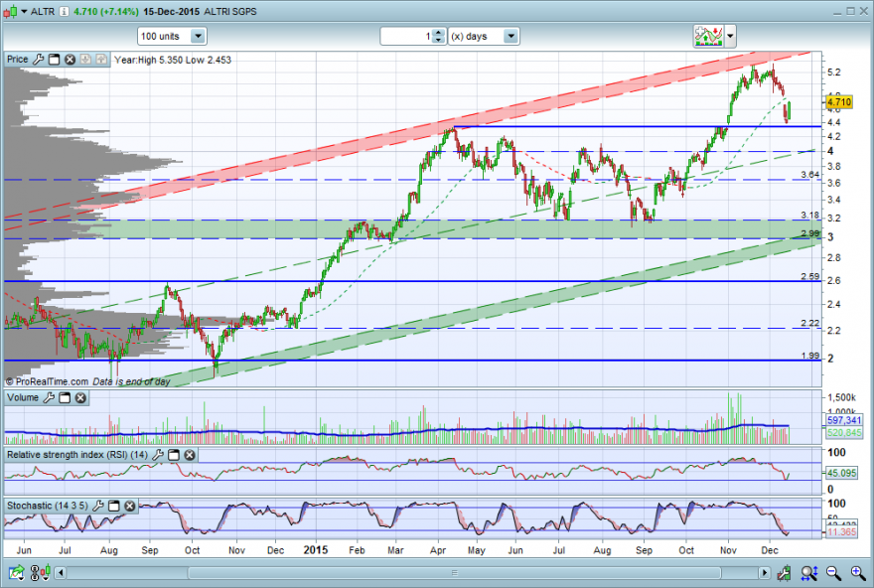Open chart properties wrench-candlestick icon
This screenshot has height=588, width=874.
785,572
